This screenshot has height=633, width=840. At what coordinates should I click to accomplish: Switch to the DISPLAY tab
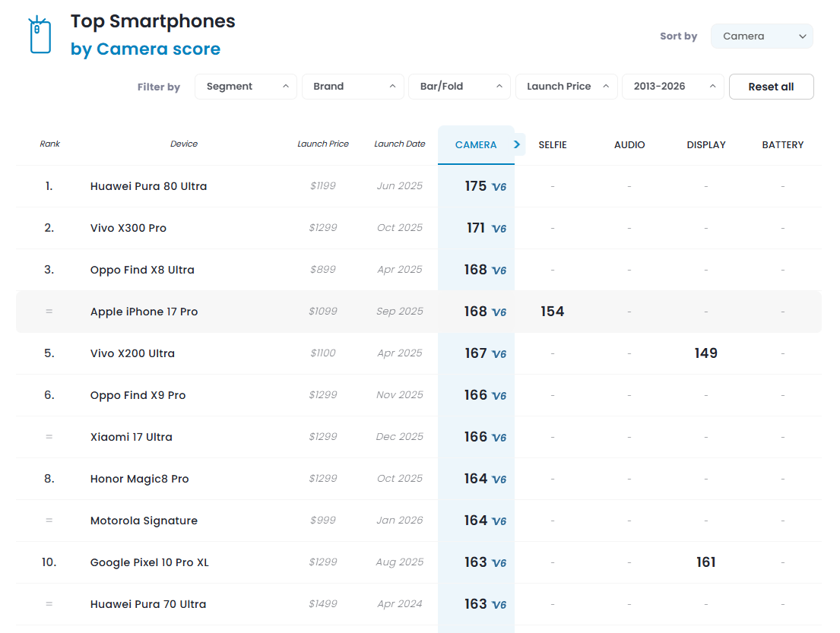coord(706,144)
